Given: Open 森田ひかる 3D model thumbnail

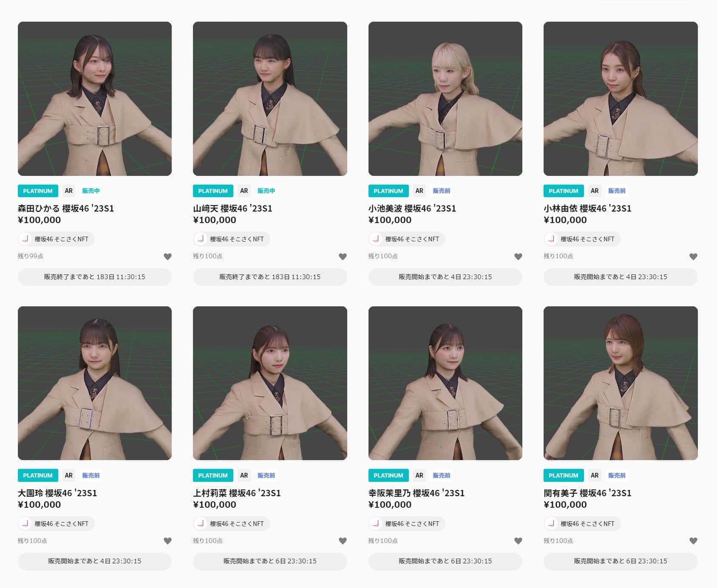Looking at the screenshot, I should [x=95, y=99].
